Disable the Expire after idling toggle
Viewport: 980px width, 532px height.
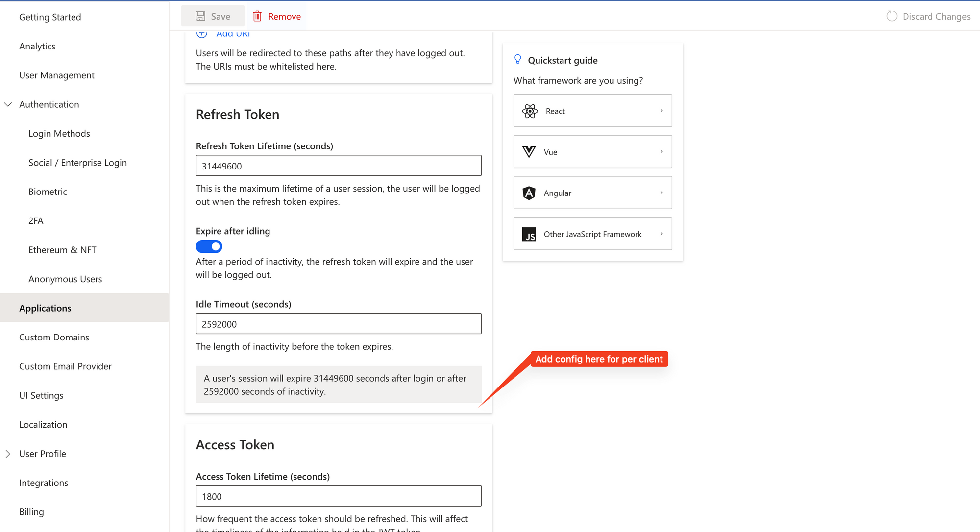tap(209, 246)
